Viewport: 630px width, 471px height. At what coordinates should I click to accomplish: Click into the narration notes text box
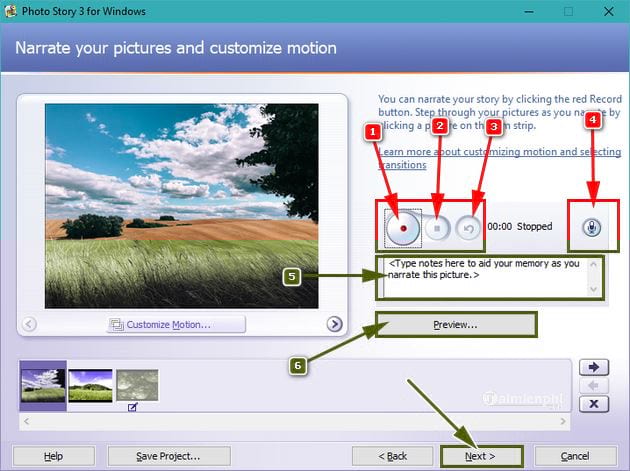pos(489,278)
